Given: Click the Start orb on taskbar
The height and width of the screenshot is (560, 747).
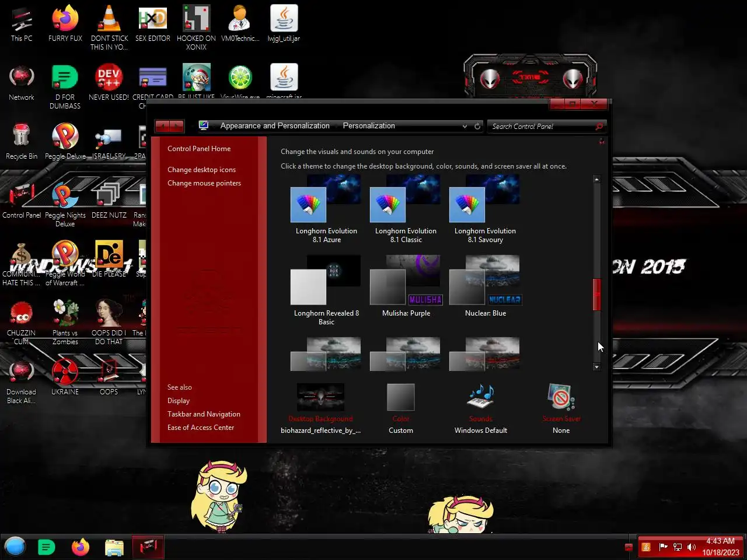Looking at the screenshot, I should point(15,547).
